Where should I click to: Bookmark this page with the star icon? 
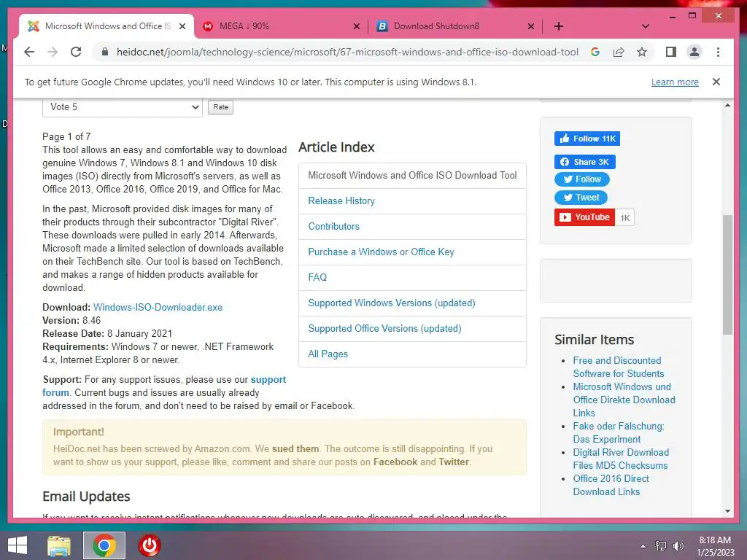pos(642,52)
